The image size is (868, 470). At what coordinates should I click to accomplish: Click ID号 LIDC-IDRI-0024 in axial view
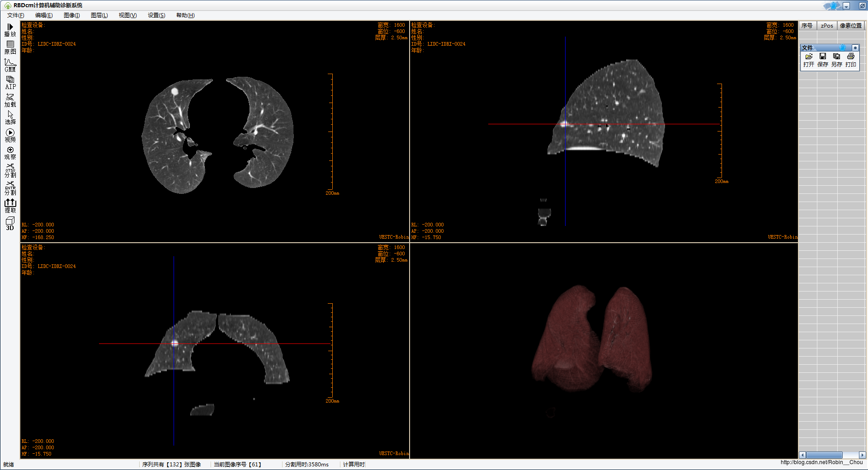[49, 44]
